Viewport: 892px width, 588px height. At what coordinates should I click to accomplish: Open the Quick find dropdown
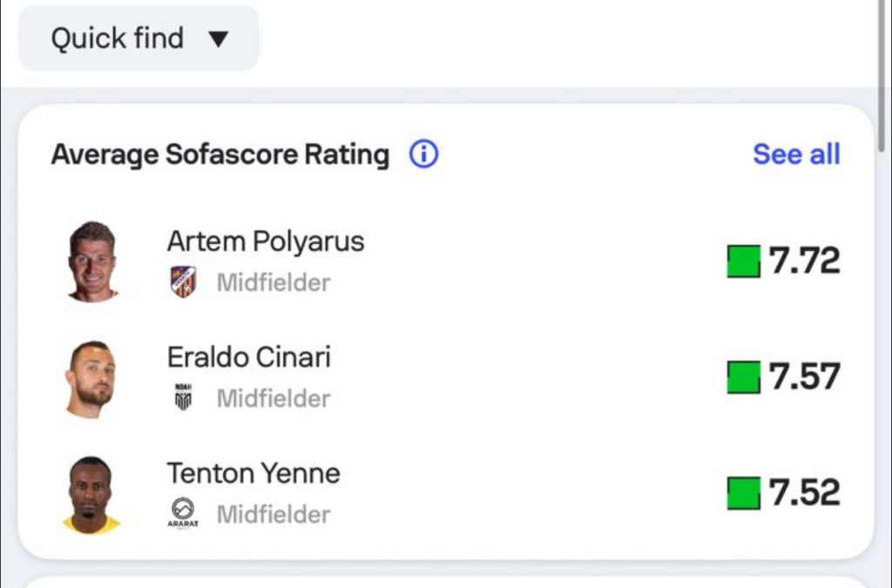click(139, 38)
